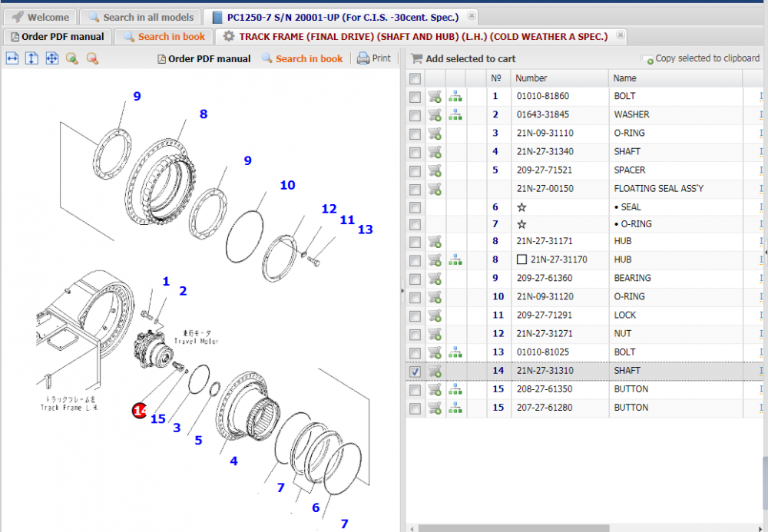This screenshot has height=532, width=768.
Task: Open the Search in all models tab
Action: pyautogui.click(x=141, y=17)
